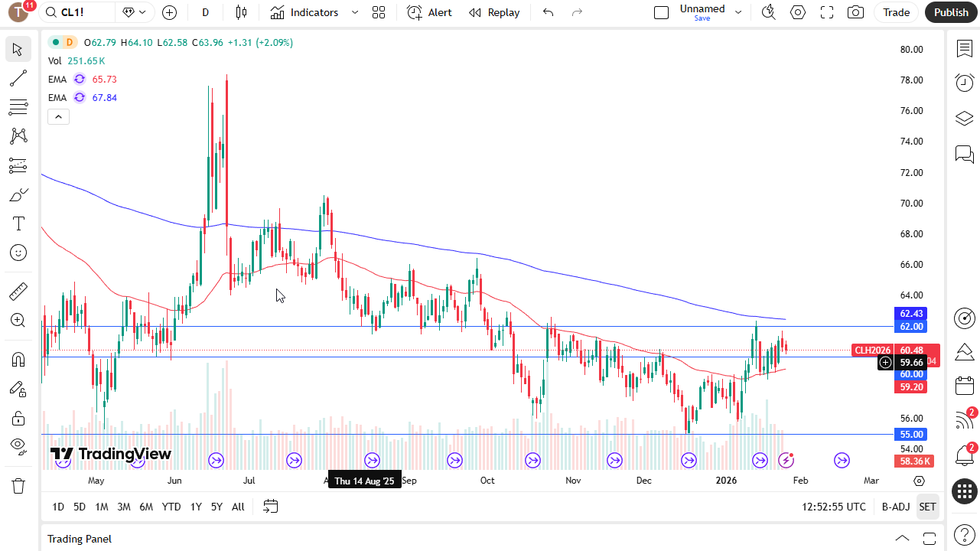Toggle stay in drawing mode pencil-lock
Screen dimensions: 980x551
(x=18, y=389)
